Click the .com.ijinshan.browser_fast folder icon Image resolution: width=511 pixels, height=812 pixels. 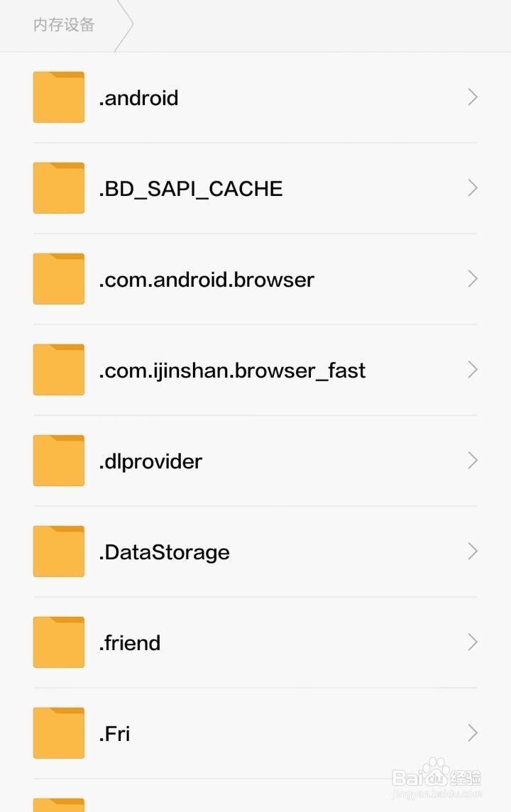(x=59, y=370)
